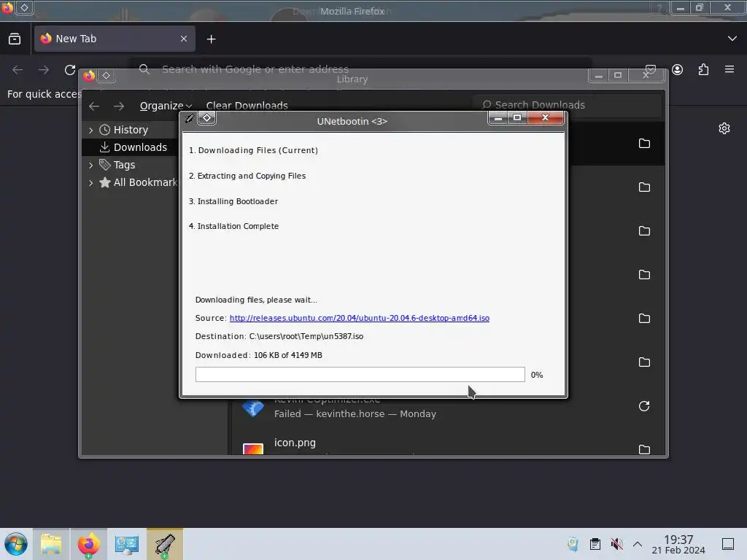Go forward in Library window
Image resolution: width=747 pixels, height=560 pixels.
coord(119,106)
